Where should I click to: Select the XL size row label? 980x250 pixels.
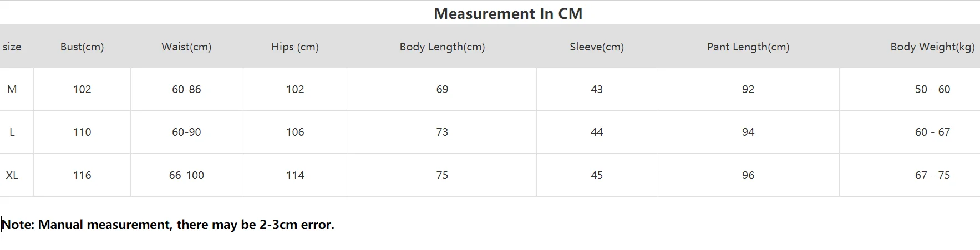coord(12,175)
